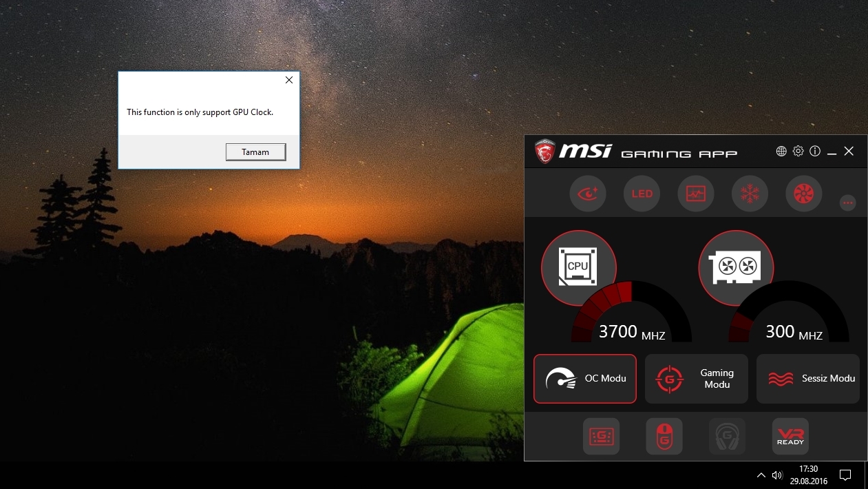Open the gaming mouse settings icon
Screen dimensions: 868x489
click(x=664, y=436)
